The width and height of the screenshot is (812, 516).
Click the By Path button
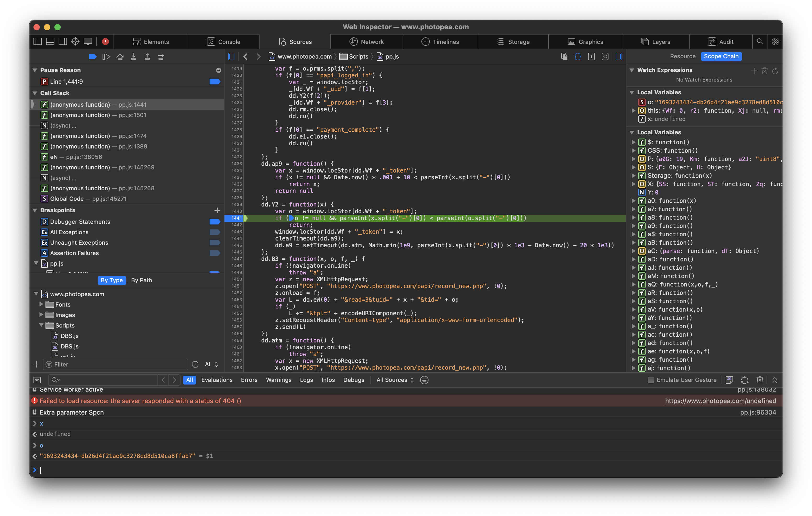(141, 280)
